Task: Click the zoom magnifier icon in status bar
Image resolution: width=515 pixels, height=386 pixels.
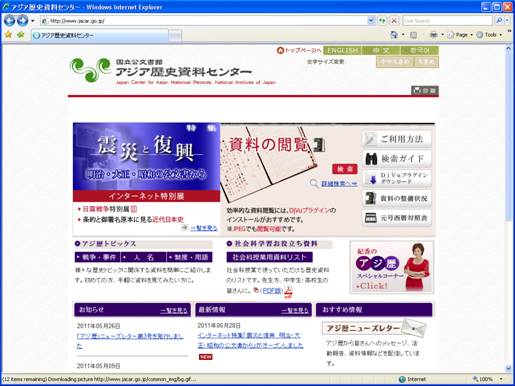Action: 475,379
